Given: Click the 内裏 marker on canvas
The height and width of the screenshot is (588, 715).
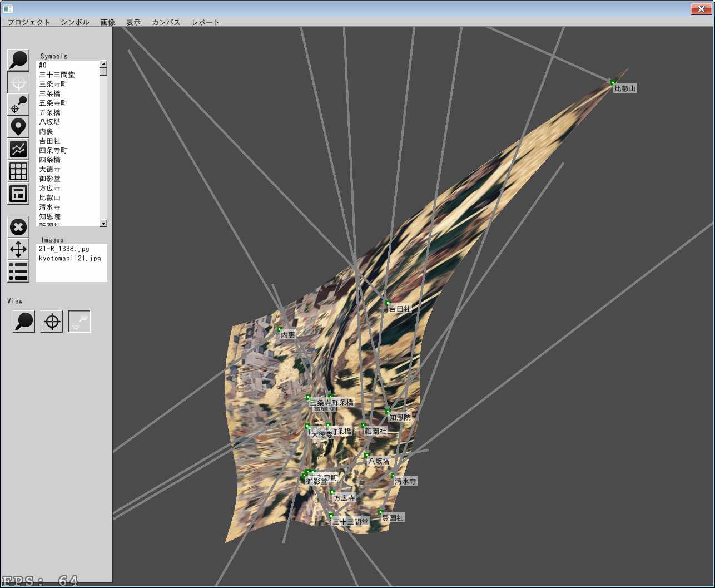Looking at the screenshot, I should point(280,329).
